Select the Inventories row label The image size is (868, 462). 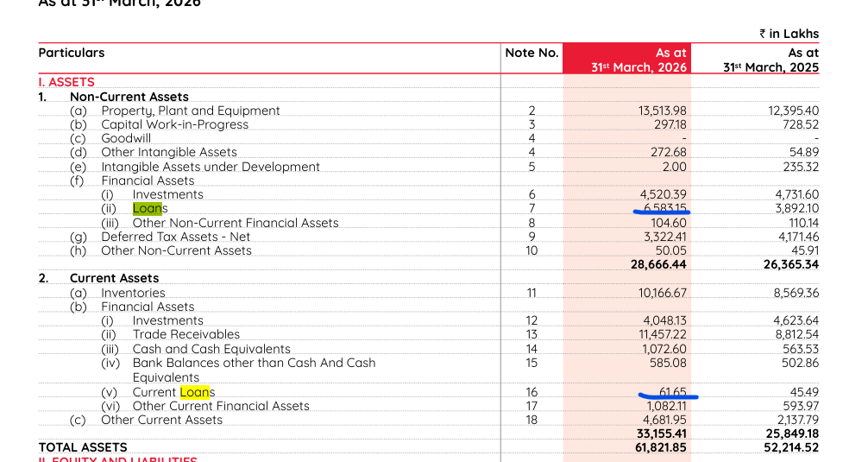click(x=133, y=293)
